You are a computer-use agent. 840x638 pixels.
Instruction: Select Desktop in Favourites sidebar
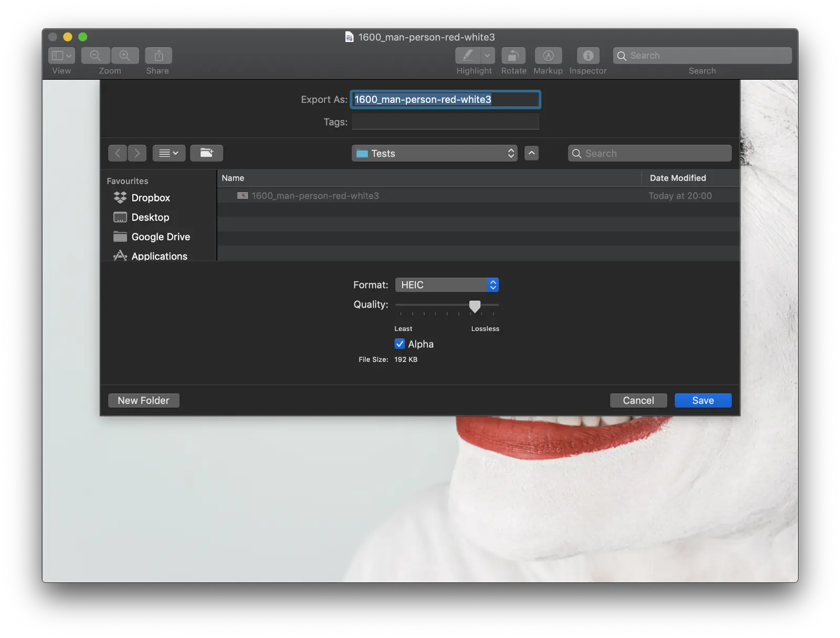142,217
